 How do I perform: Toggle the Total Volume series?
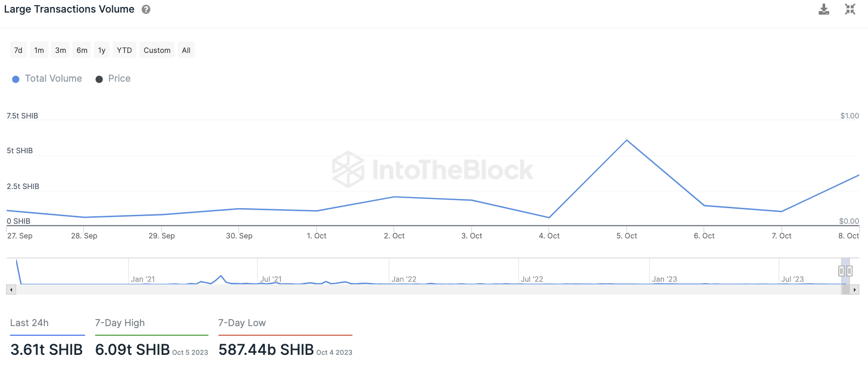point(47,79)
